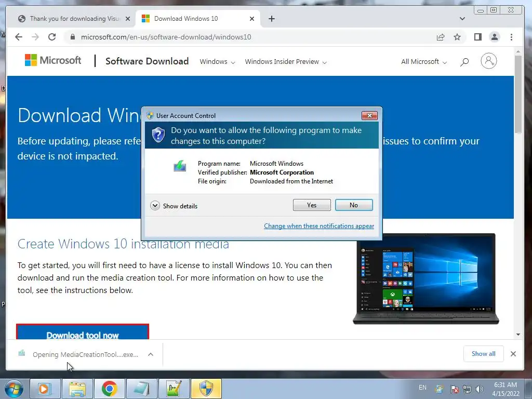Bookmark this page with star icon
This screenshot has width=532, height=399.
[x=457, y=37]
